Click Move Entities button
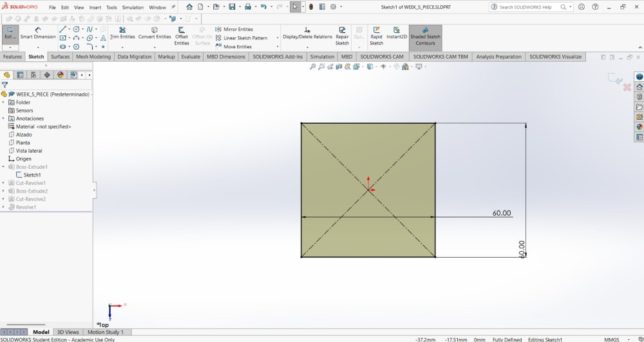The width and height of the screenshot is (644, 342). [x=234, y=47]
